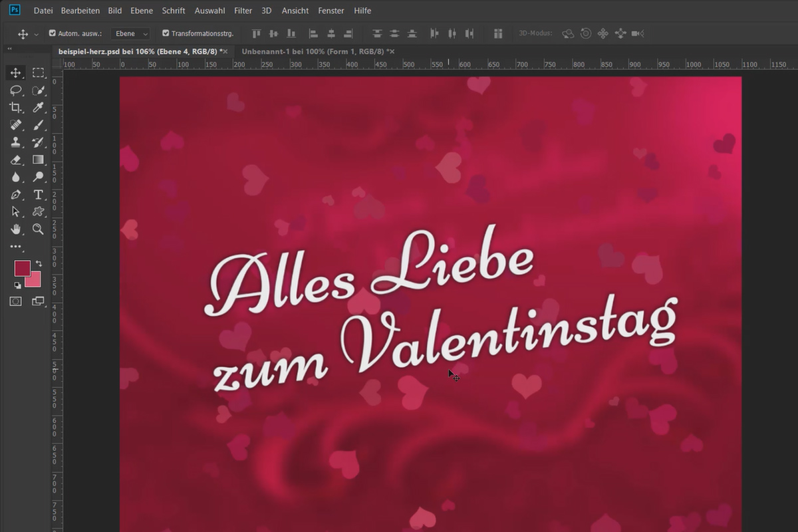Select the Blur tool (droplet)

coord(15,177)
